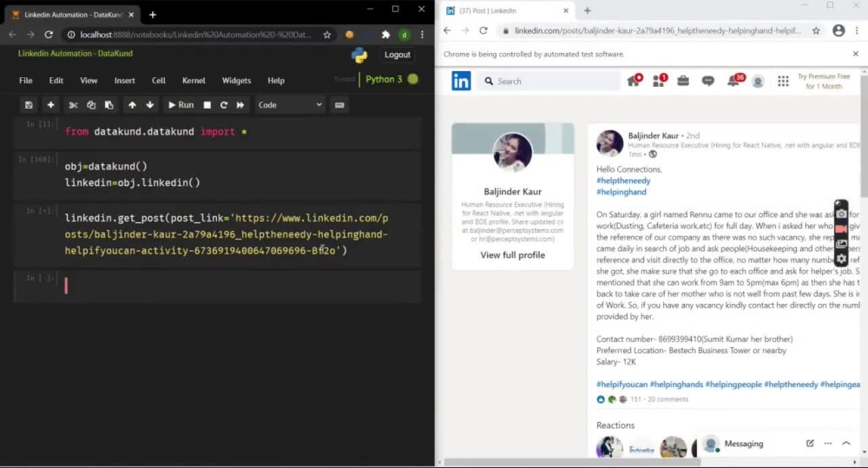Open the 20 comments link
Viewport: 868px width, 468px height.
coord(667,399)
